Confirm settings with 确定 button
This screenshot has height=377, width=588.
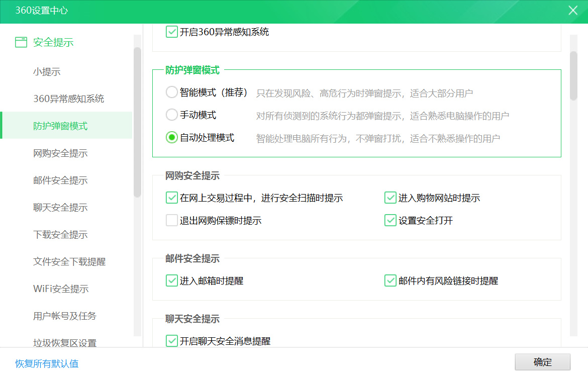pos(543,362)
